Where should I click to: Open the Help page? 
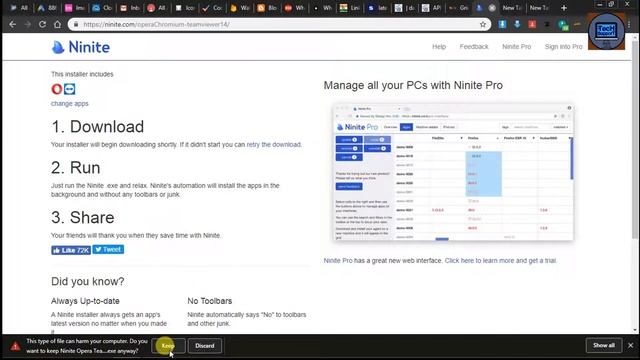coord(439,47)
